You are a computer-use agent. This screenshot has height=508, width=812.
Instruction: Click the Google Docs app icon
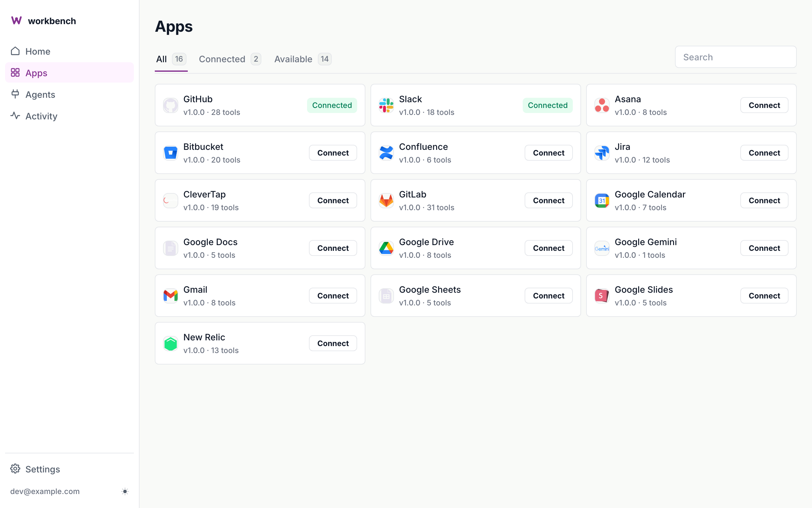[170, 248]
